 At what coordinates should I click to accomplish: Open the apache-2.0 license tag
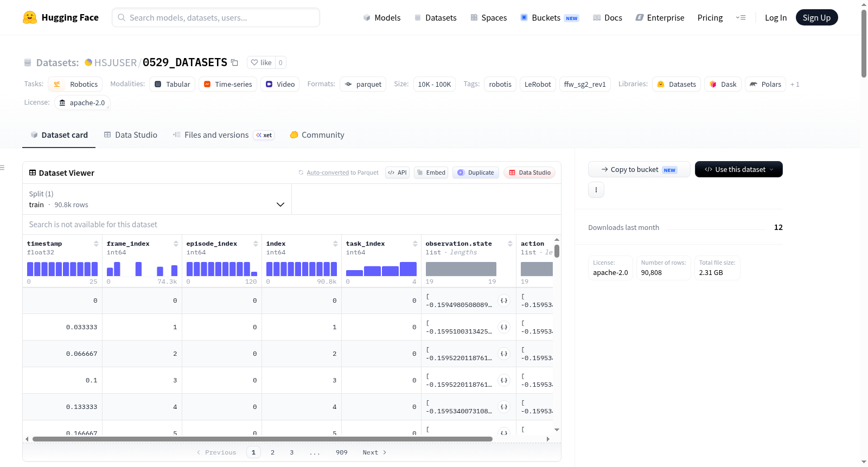click(x=82, y=103)
